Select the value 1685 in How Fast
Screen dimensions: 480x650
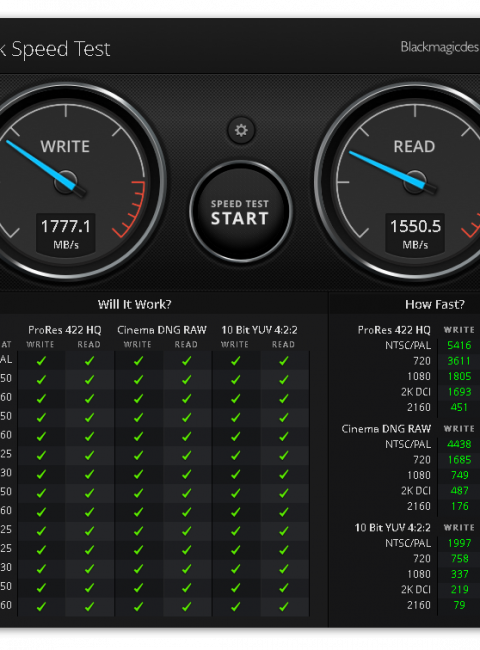pos(459,460)
